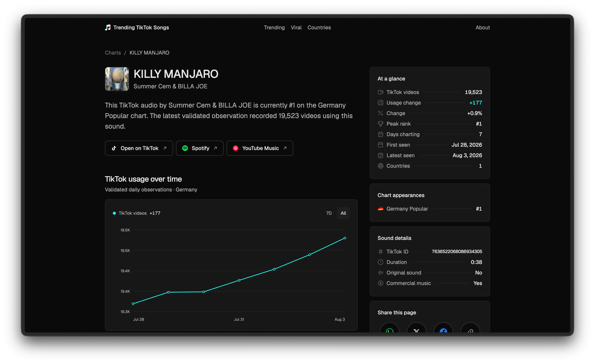Click the First seen calendar icon
Viewport: 595px width, 364px height.
380,145
